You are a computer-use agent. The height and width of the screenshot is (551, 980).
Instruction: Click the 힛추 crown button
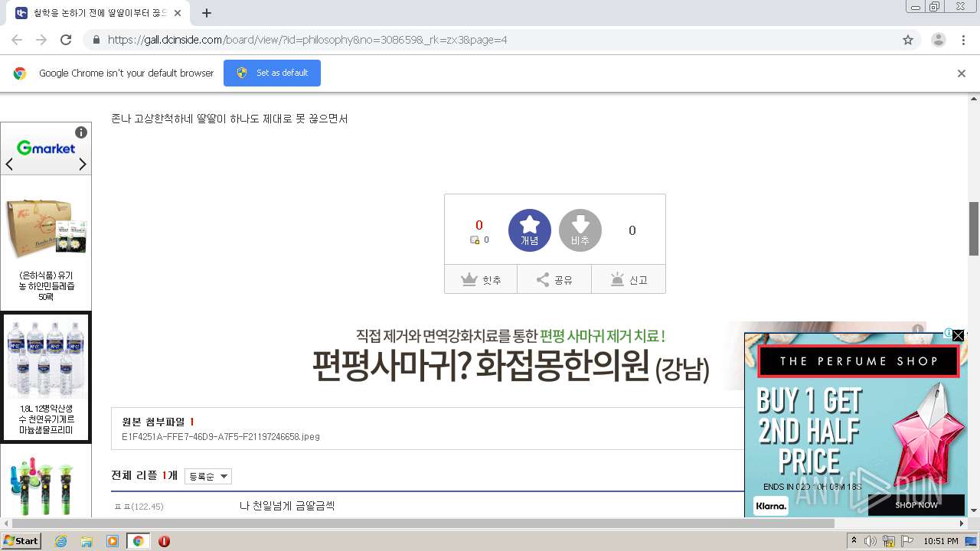481,279
